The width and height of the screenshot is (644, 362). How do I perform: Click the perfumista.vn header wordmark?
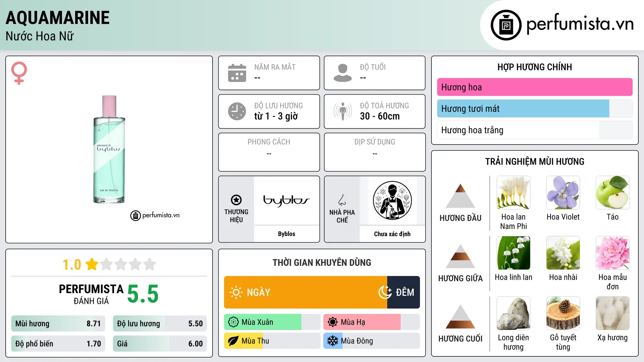580,24
